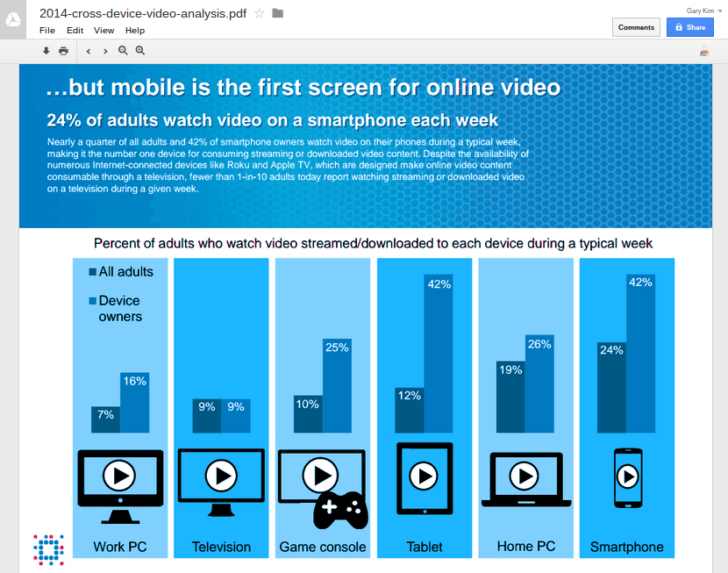728x573 pixels.
Task: Click the 10% Game console bar
Action: point(308,414)
